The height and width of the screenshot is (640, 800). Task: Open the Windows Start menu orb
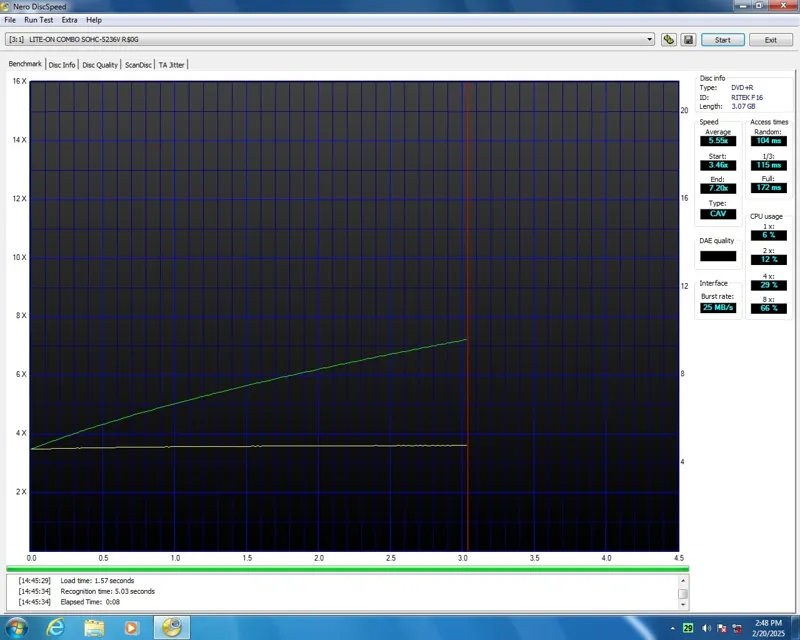(x=18, y=627)
